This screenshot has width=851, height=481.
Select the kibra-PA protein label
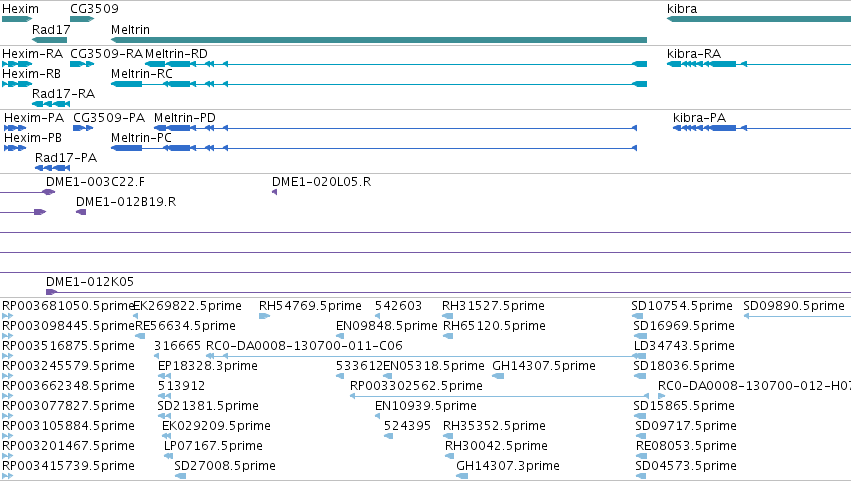tap(700, 118)
